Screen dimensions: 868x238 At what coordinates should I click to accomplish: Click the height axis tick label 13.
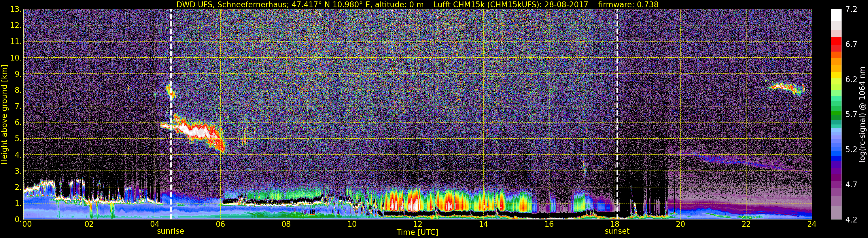(x=16, y=10)
